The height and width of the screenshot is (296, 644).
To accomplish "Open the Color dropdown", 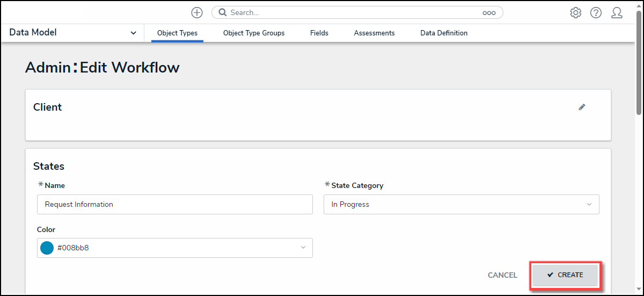I will pos(174,248).
